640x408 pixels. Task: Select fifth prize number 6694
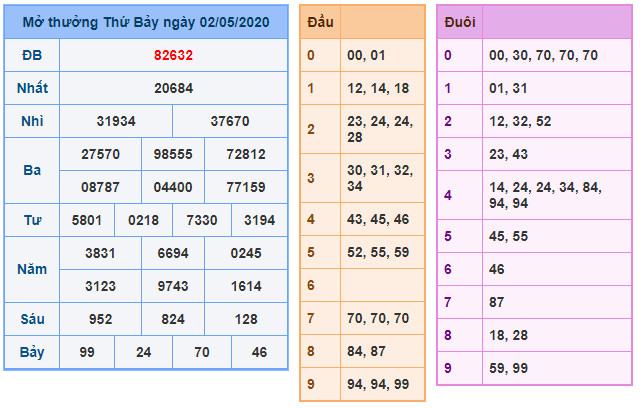(173, 253)
